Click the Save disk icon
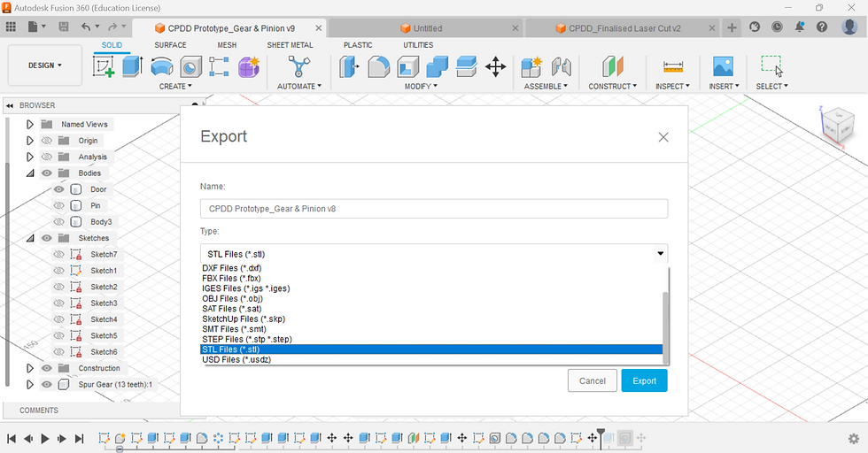The height and width of the screenshot is (453, 868). pos(64,27)
